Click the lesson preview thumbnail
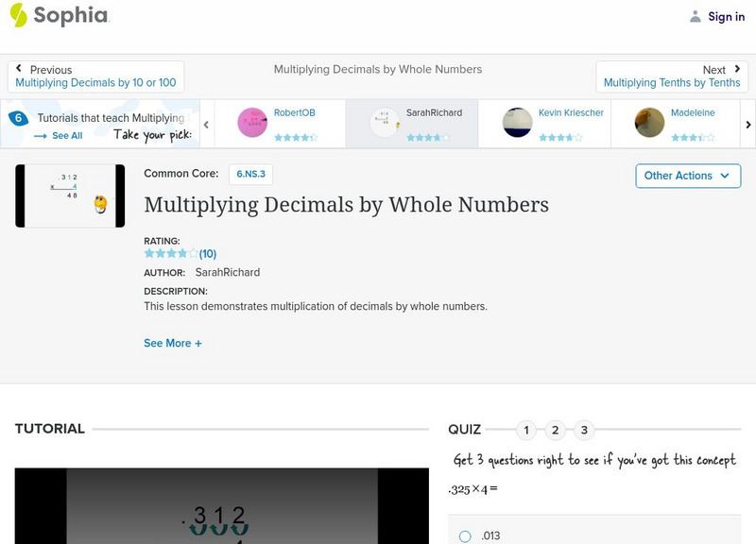The image size is (756, 544). (68, 195)
